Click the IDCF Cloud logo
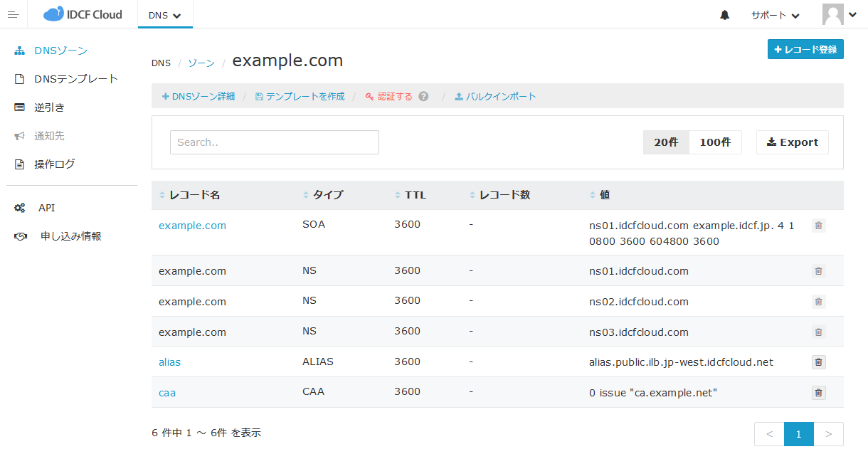Image resolution: width=868 pixels, height=459 pixels. click(x=83, y=14)
